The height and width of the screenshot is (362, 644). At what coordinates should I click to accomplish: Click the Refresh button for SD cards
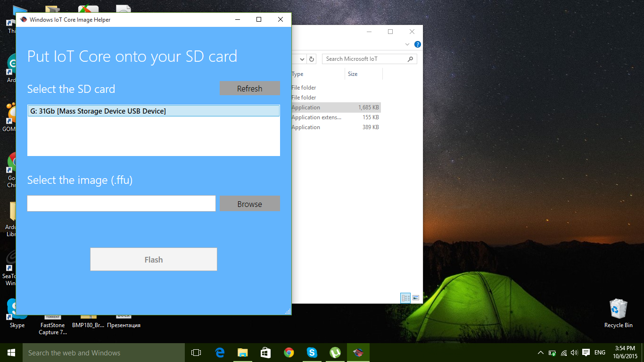(x=249, y=88)
